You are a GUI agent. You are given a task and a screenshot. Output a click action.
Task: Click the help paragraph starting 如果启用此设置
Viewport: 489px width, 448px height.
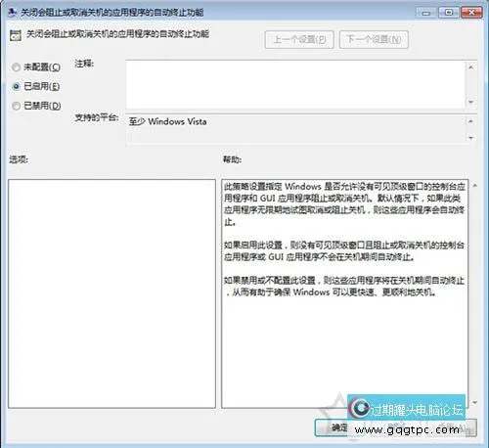(x=344, y=250)
